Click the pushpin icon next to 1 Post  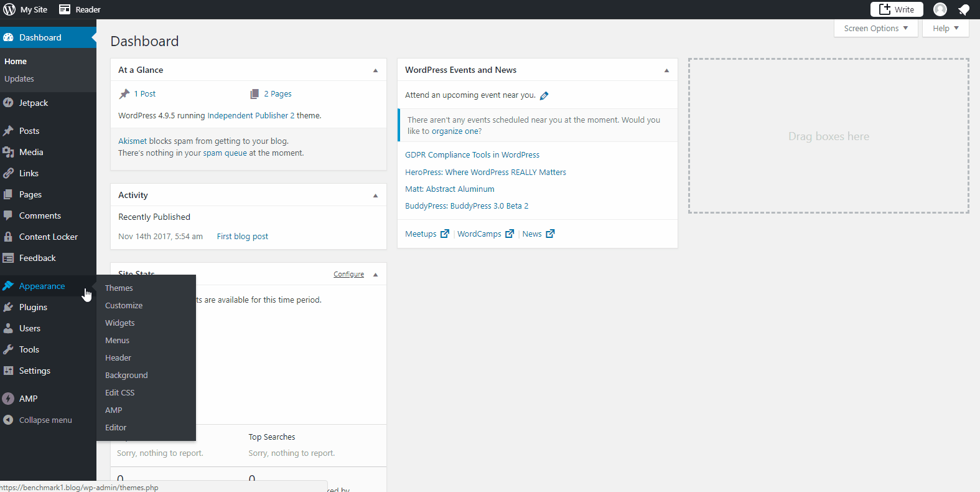pos(124,94)
